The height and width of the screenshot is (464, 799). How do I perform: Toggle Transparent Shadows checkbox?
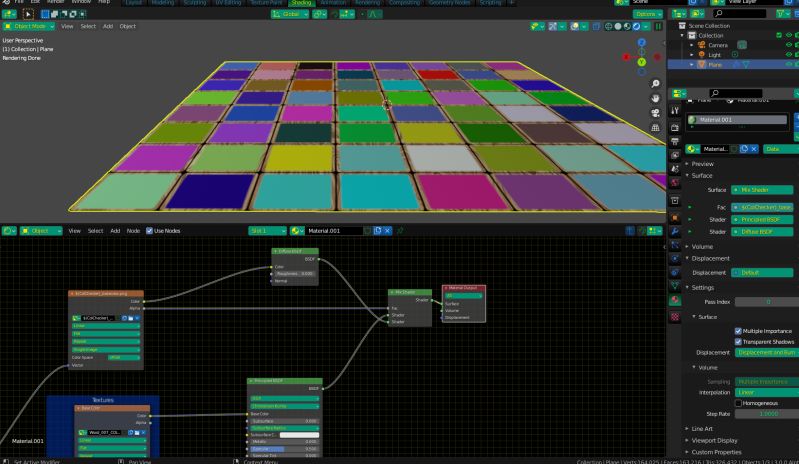(x=738, y=342)
